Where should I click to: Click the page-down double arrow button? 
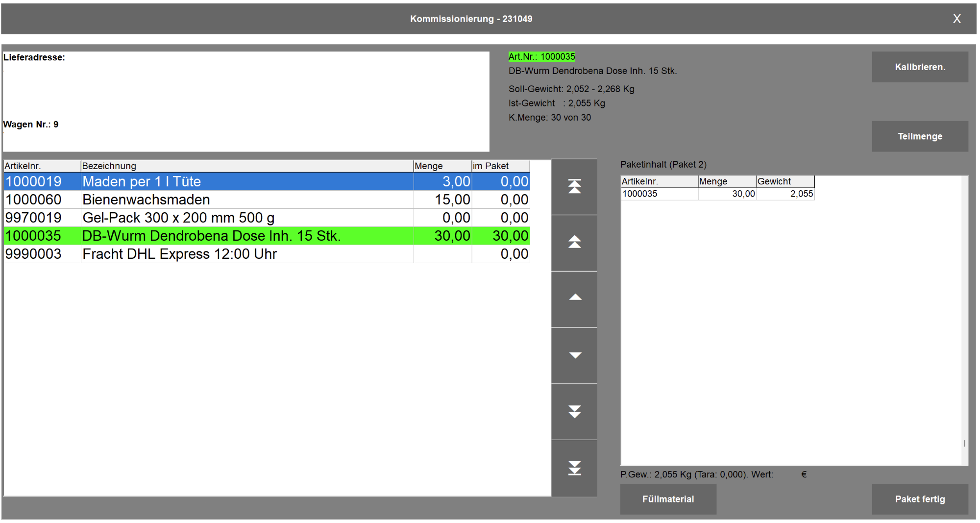coord(574,412)
